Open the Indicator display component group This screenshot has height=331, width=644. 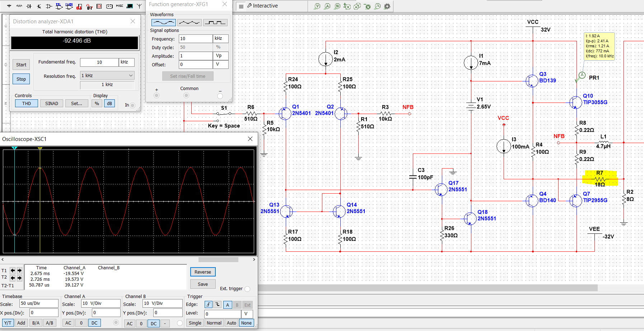pyautogui.click(x=99, y=6)
